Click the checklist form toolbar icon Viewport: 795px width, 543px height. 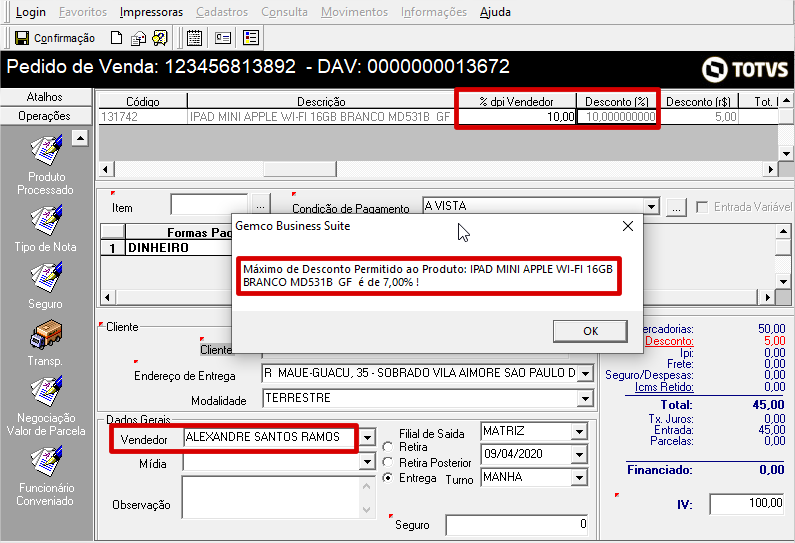[251, 38]
